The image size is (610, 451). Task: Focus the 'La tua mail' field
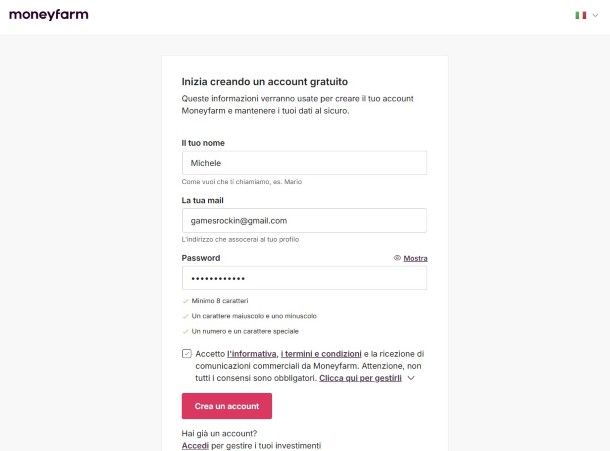point(304,220)
